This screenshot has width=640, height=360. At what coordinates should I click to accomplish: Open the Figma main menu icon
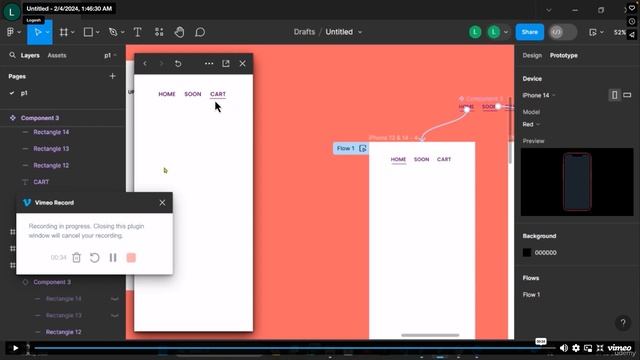pos(11,32)
